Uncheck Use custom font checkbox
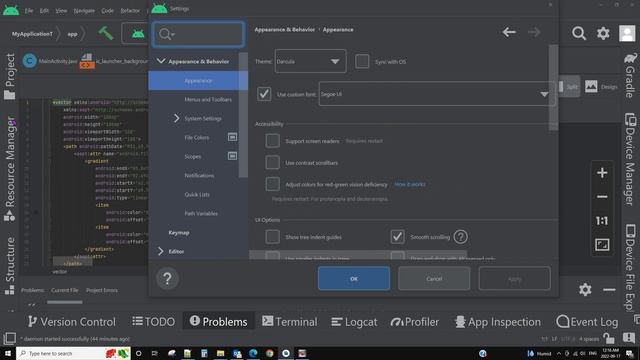 pos(264,94)
